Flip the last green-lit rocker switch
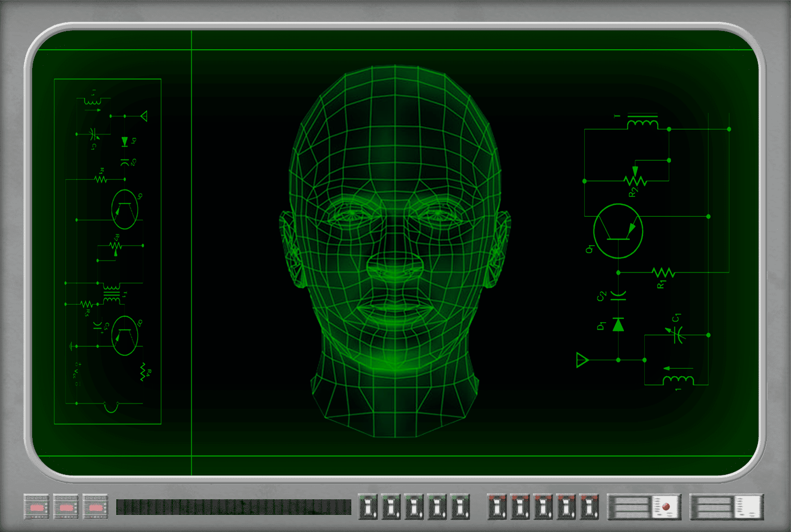 [x=460, y=506]
